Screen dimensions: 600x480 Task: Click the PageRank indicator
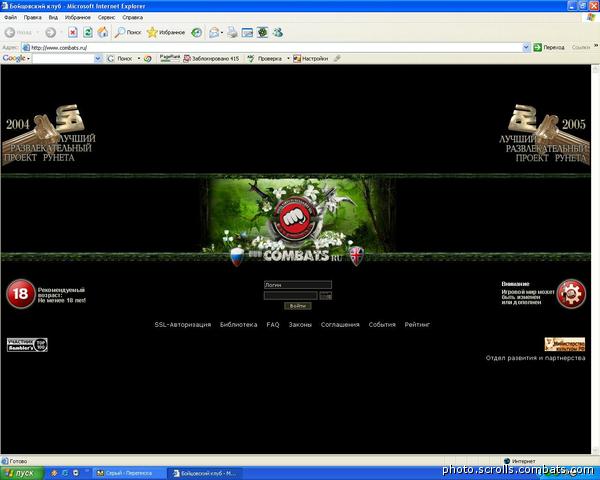(170, 58)
